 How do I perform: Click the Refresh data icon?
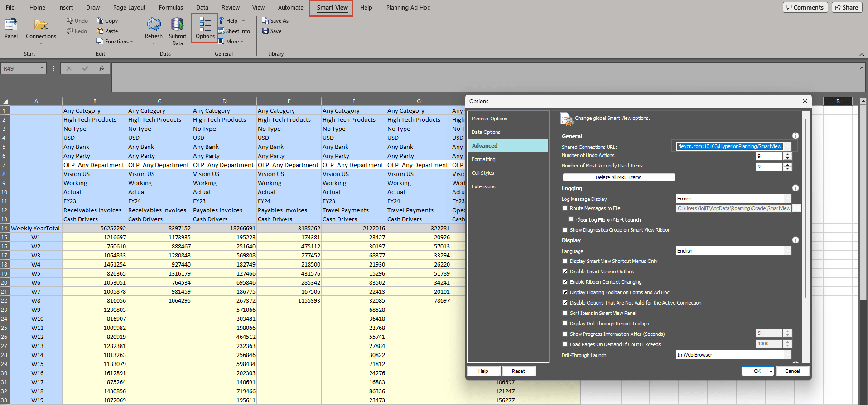(x=154, y=25)
